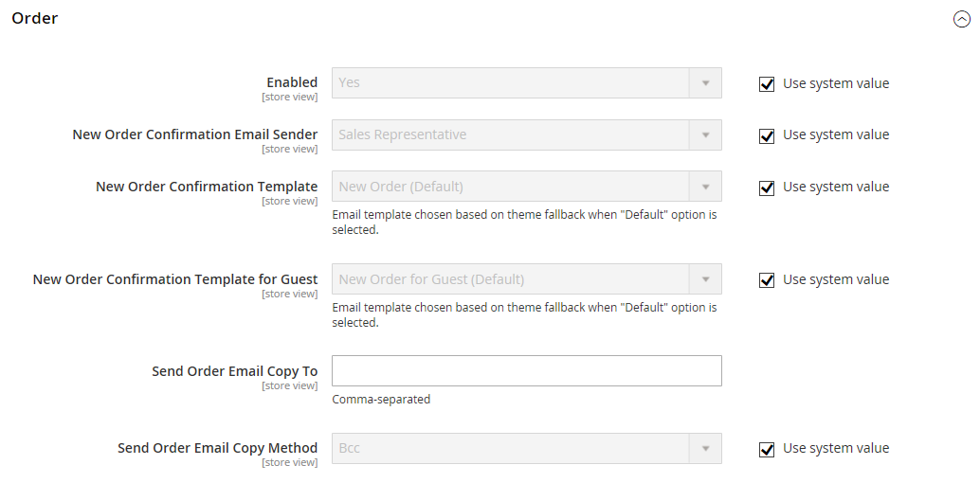Screen dimensions: 980x483
Task: Click the arrow icon on Copy Method select
Action: (705, 449)
